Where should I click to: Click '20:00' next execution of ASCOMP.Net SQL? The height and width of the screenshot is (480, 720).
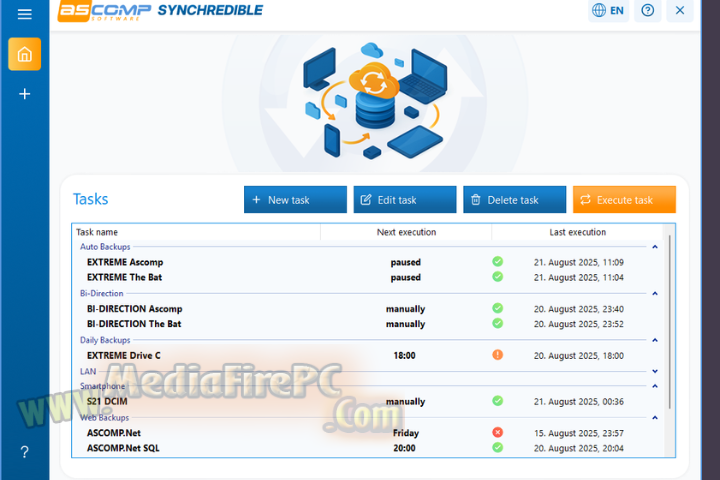(x=404, y=448)
